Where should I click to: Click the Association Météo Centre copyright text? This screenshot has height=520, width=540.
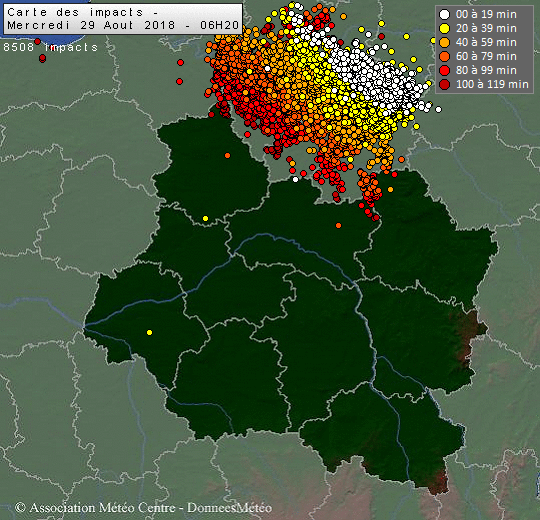(143, 508)
